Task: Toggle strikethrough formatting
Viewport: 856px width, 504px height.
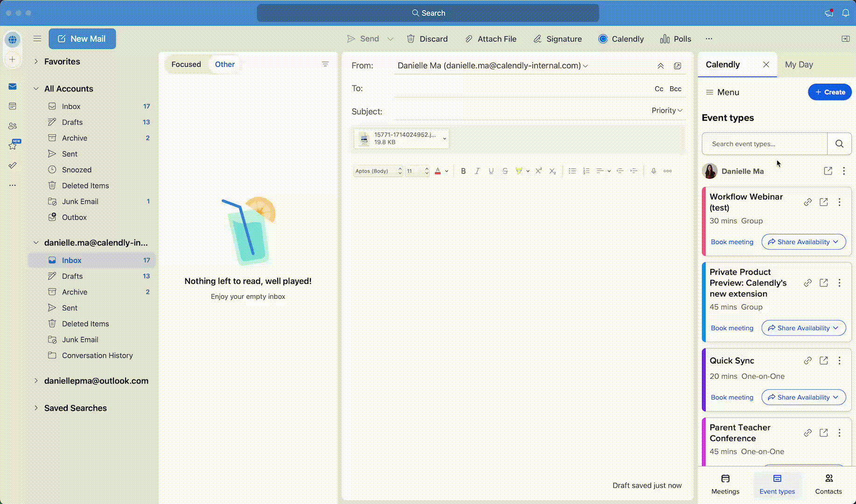Action: [x=505, y=171]
